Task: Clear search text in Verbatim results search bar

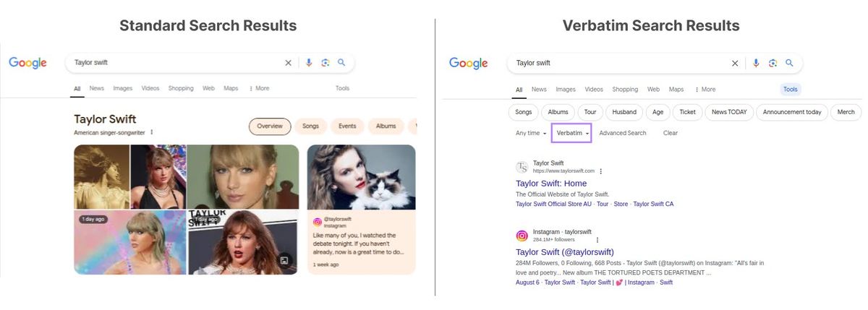Action: (735, 63)
